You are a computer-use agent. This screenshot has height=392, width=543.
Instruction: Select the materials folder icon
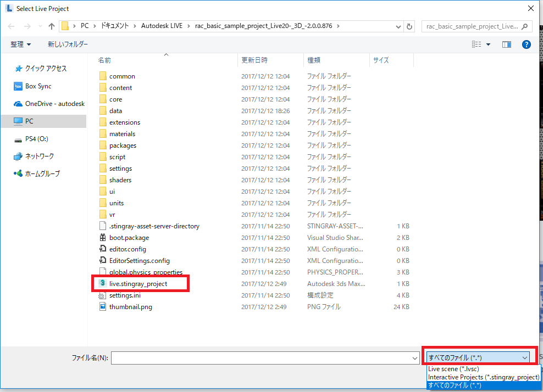pos(103,134)
